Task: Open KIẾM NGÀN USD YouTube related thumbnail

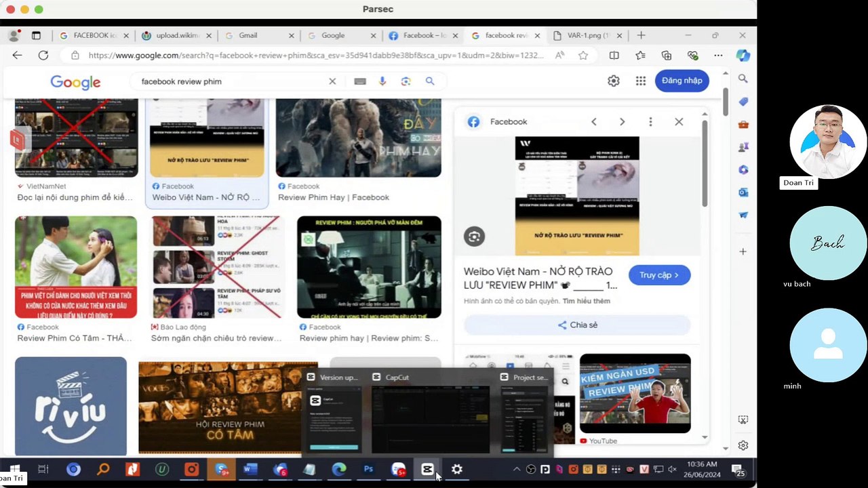Action: [635, 393]
